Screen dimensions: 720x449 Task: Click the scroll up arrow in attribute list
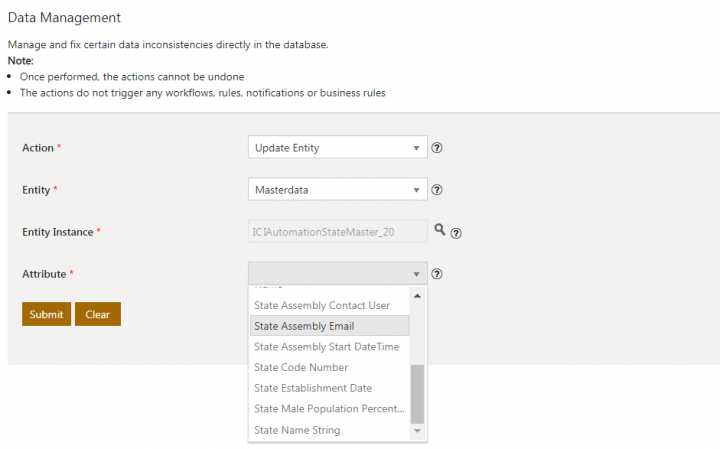click(417, 296)
